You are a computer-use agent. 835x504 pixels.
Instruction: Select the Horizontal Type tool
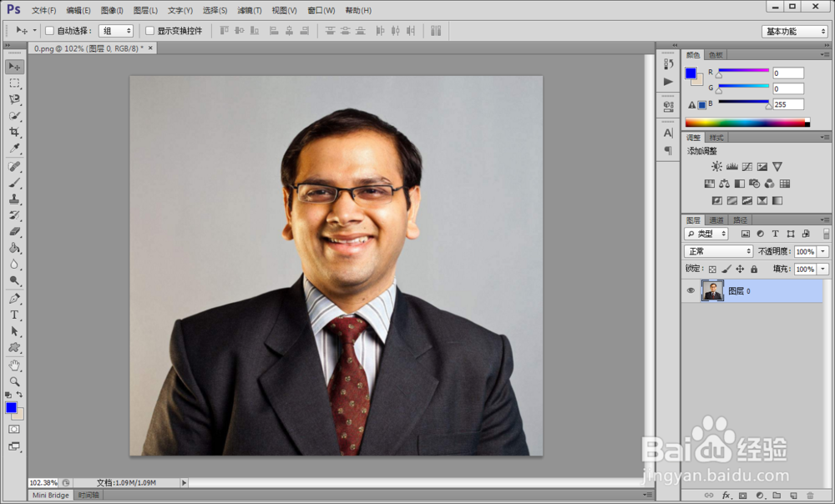[x=14, y=315]
